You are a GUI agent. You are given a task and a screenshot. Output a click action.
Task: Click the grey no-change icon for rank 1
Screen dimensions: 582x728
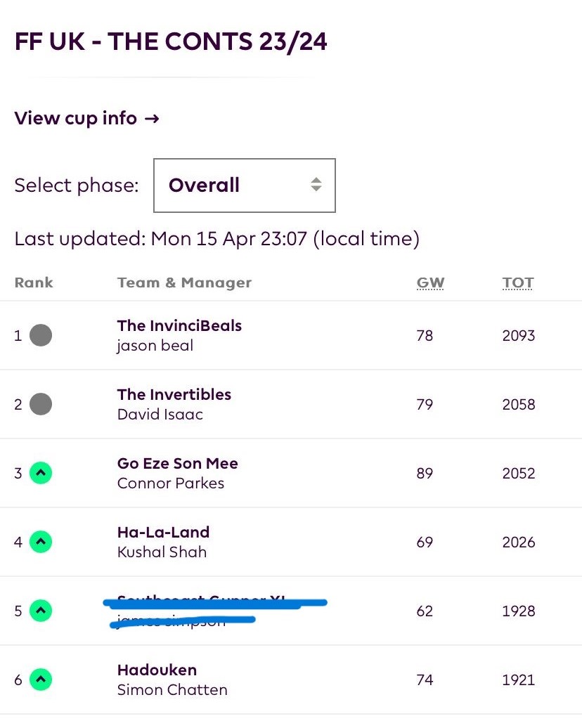pyautogui.click(x=41, y=335)
